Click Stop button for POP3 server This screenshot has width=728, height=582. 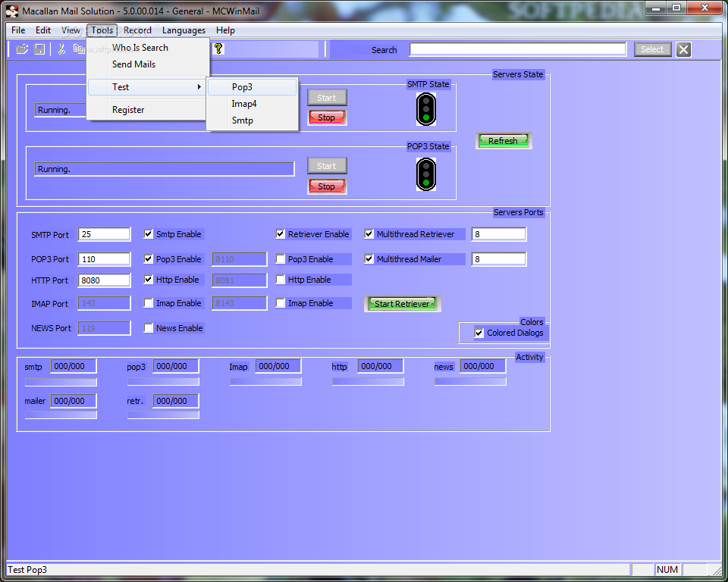click(327, 186)
